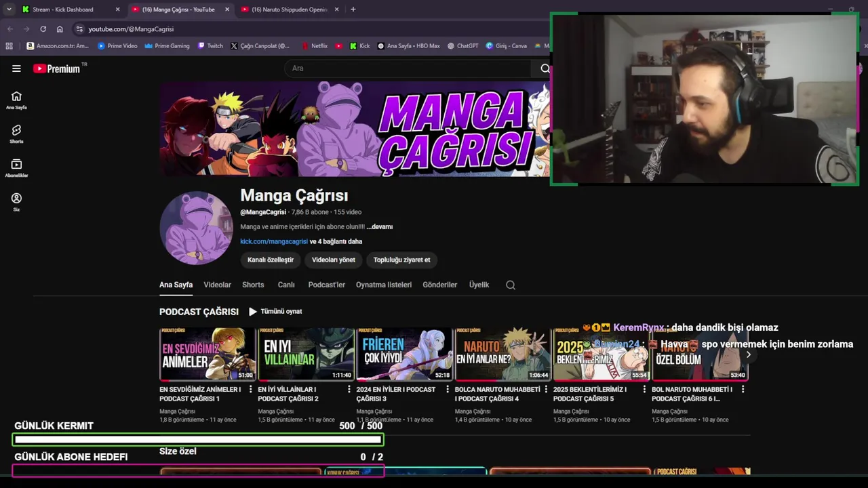The width and height of the screenshot is (868, 488).
Task: Open the YouTube bookmark icon
Action: click(x=339, y=46)
